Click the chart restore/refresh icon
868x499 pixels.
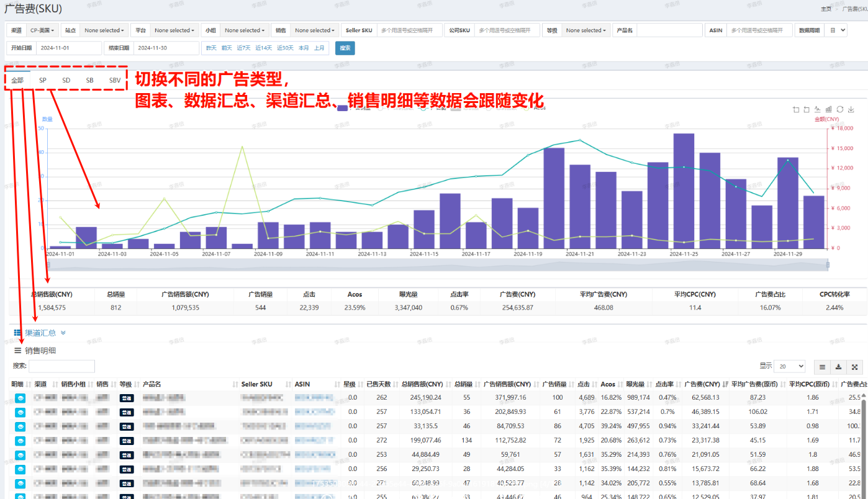(840, 109)
